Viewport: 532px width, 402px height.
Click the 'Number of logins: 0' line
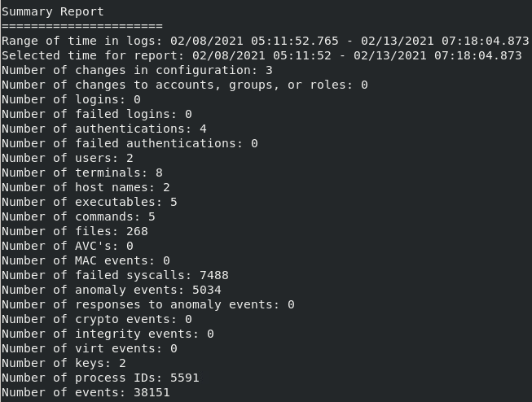click(x=71, y=99)
